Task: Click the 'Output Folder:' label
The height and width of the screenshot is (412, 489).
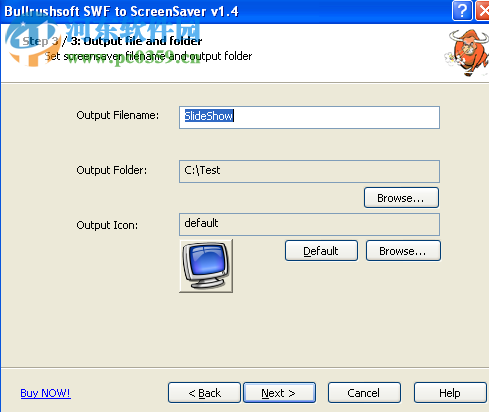Action: pos(112,170)
